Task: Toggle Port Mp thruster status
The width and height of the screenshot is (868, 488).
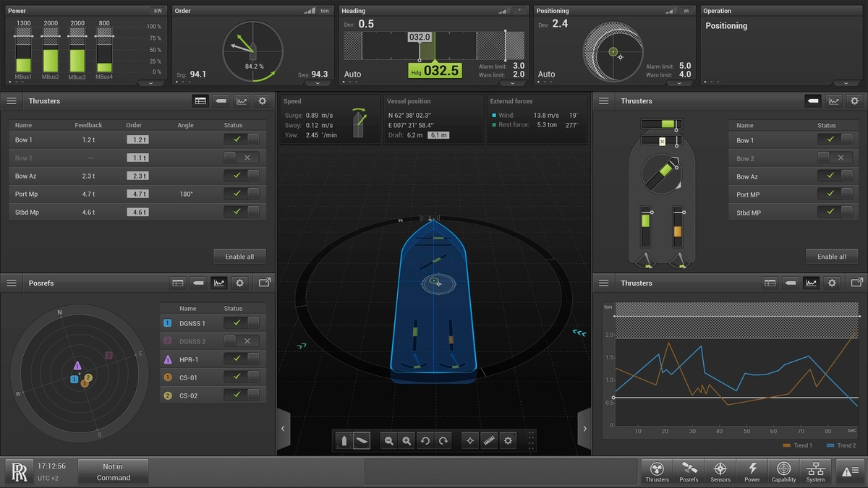Action: click(242, 194)
